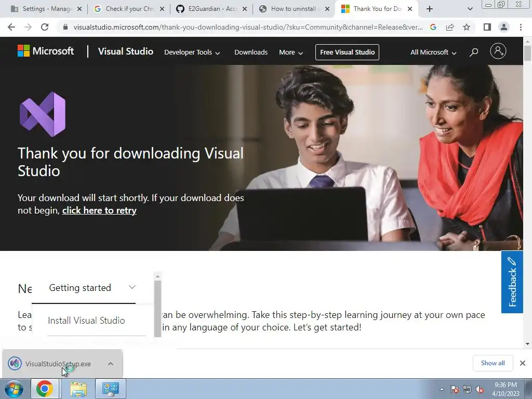Show hidden system tray icons

coord(442,389)
